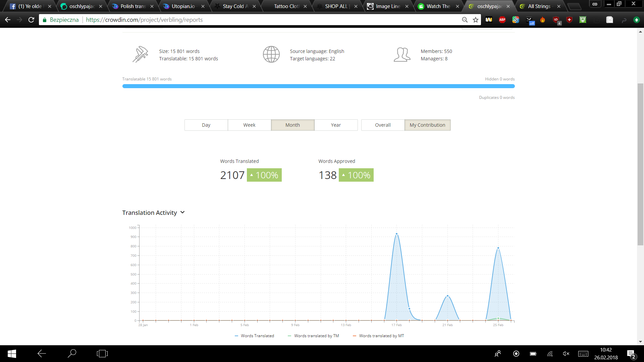Open the green shield M extension
This screenshot has height=362, width=644.
tap(583, 20)
